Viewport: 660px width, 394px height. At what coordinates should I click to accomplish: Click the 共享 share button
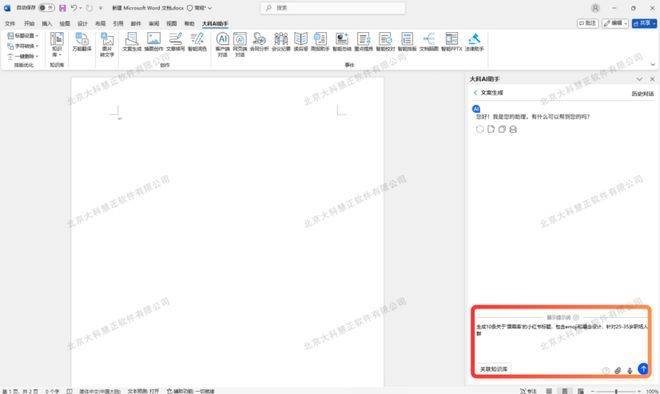(x=644, y=23)
